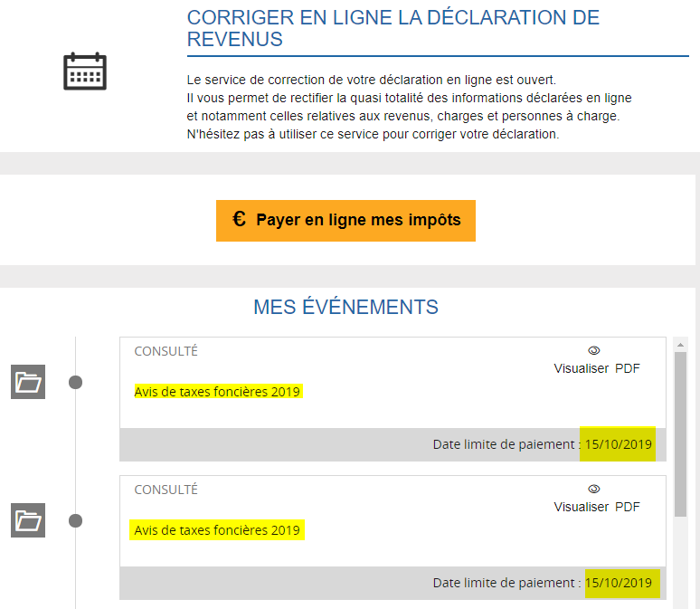Select the first event's timeline dot
The width and height of the screenshot is (700, 609).
coord(76,382)
